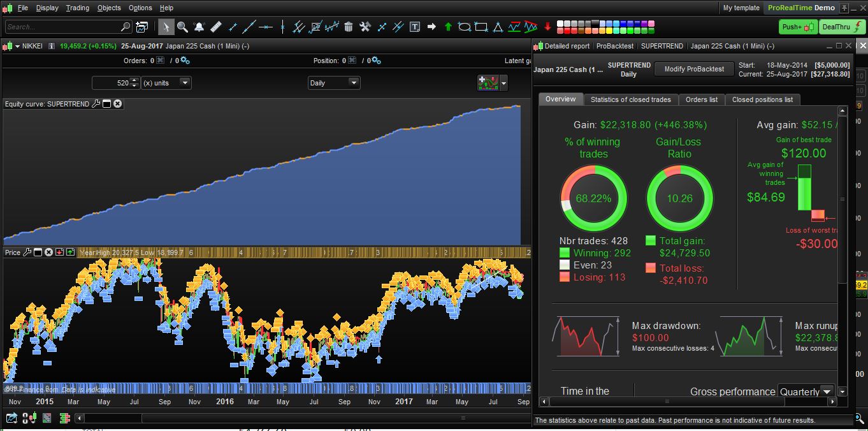Expand the NIKKEI instrument dropdown arrow
Screen dimensions: 868x431
pyautogui.click(x=17, y=46)
